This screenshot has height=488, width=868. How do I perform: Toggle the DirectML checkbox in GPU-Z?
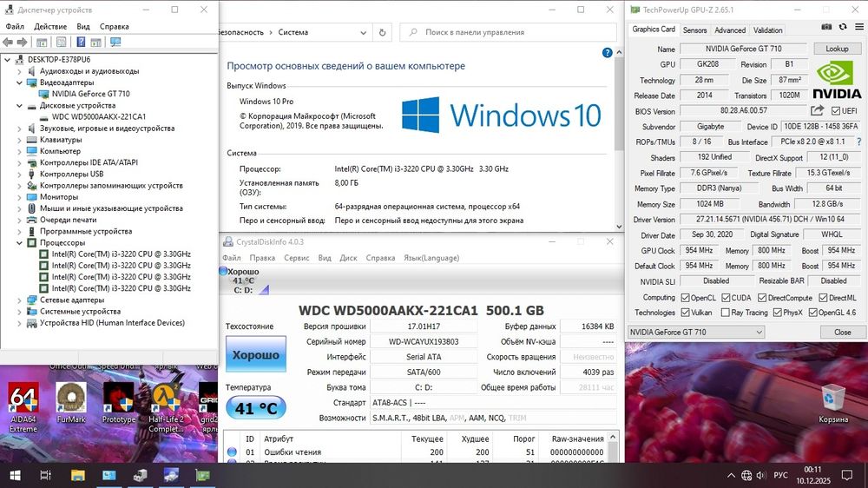[823, 298]
